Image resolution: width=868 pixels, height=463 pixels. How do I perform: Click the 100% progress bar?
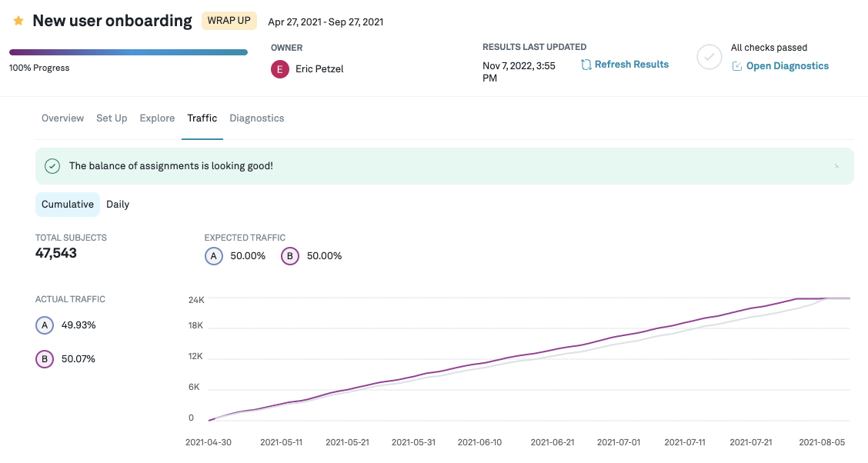coord(129,52)
